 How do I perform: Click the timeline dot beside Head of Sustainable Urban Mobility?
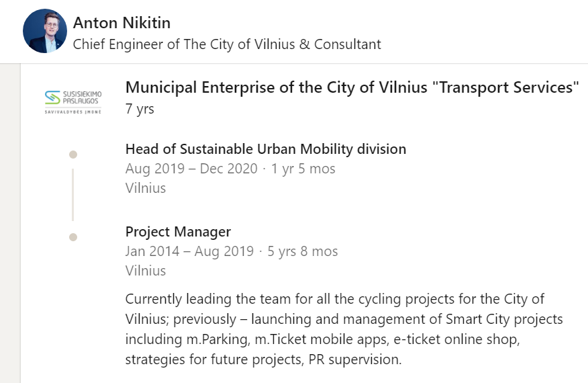[x=73, y=155]
